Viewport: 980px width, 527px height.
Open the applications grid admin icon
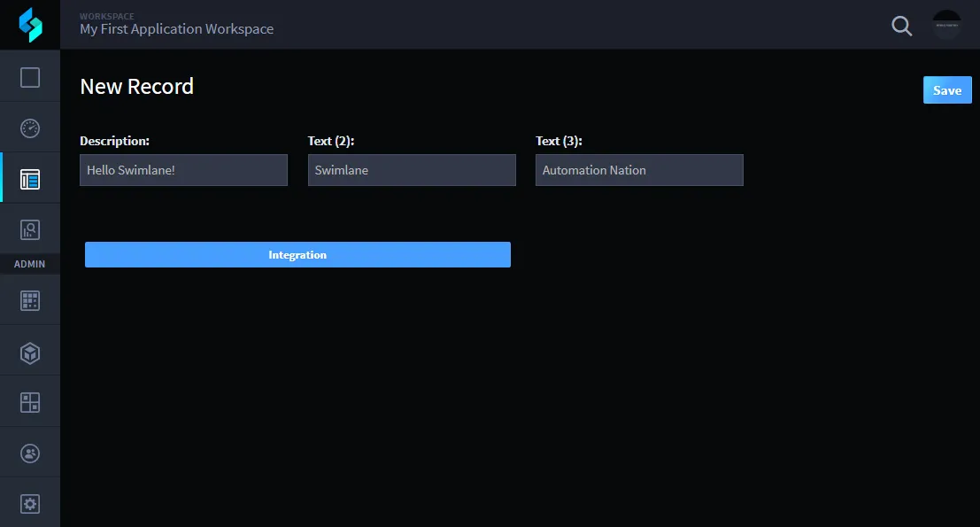[x=30, y=300]
